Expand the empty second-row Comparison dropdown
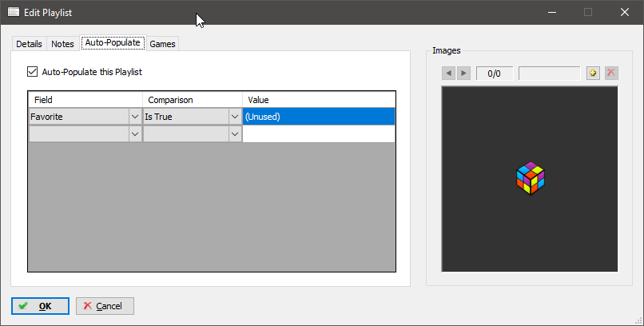Screen dimensions: 644x326 235,134
